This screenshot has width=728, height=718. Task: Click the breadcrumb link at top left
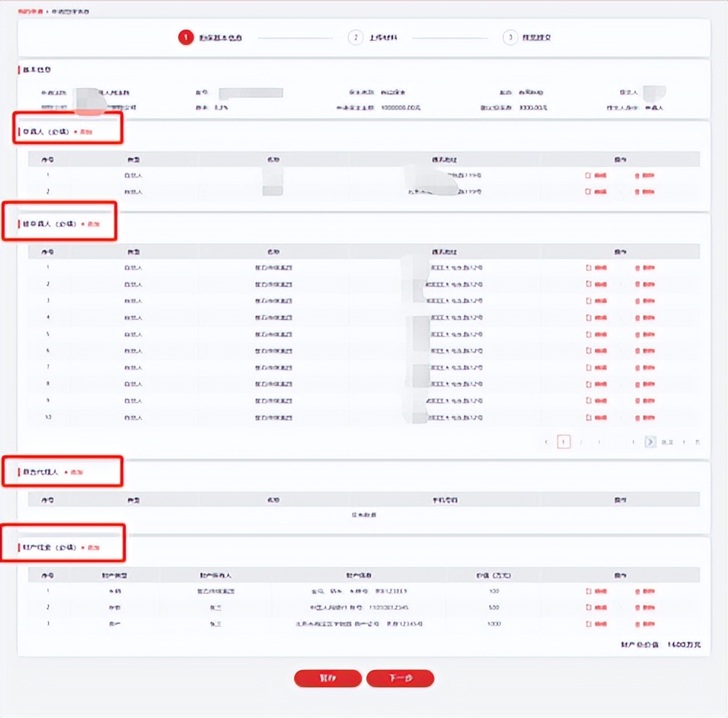[29, 12]
